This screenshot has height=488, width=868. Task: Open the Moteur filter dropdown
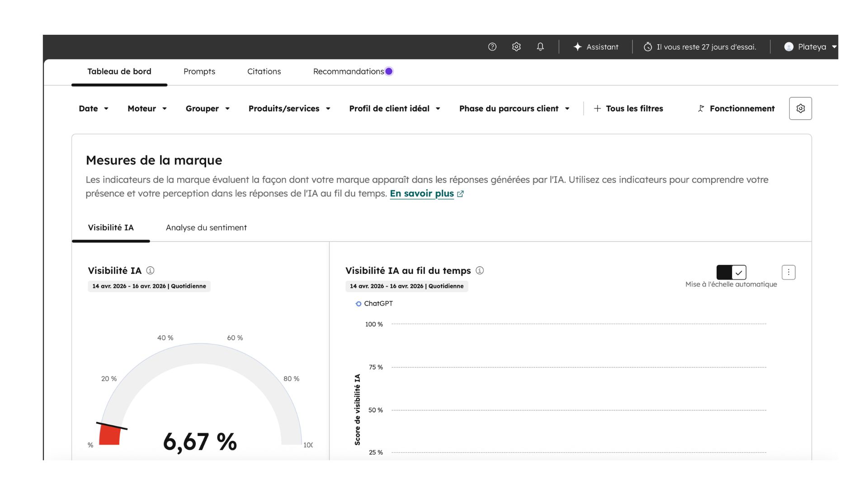tap(147, 108)
